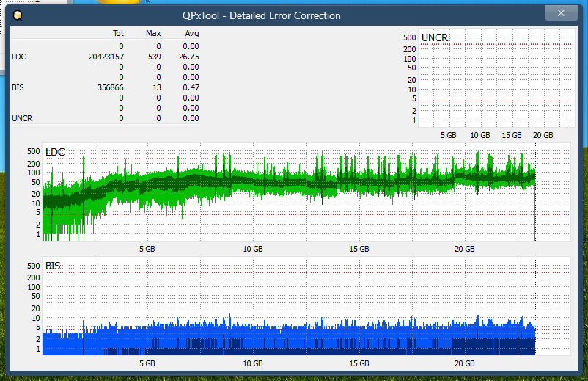
Task: Click the LDC graph title label
Action: tap(55, 152)
